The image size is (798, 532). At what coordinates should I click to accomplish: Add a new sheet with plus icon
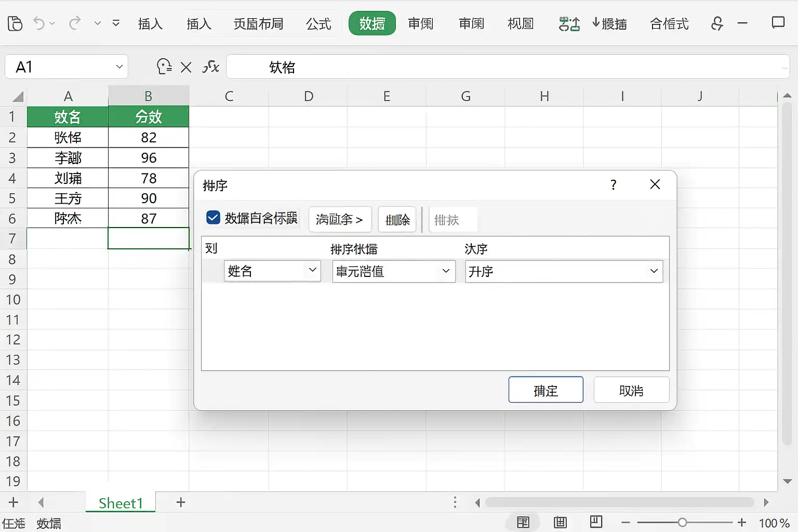tap(181, 502)
